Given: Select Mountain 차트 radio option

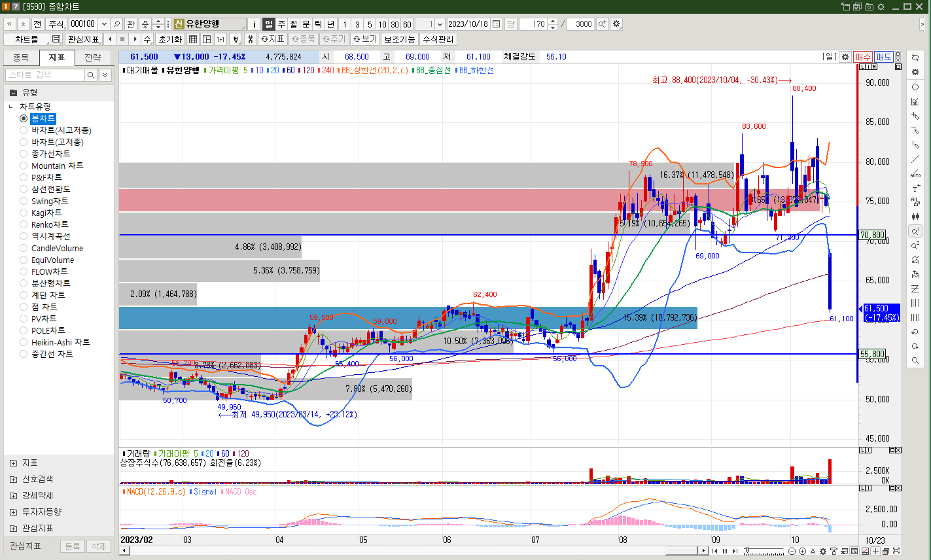Looking at the screenshot, I should (x=24, y=166).
